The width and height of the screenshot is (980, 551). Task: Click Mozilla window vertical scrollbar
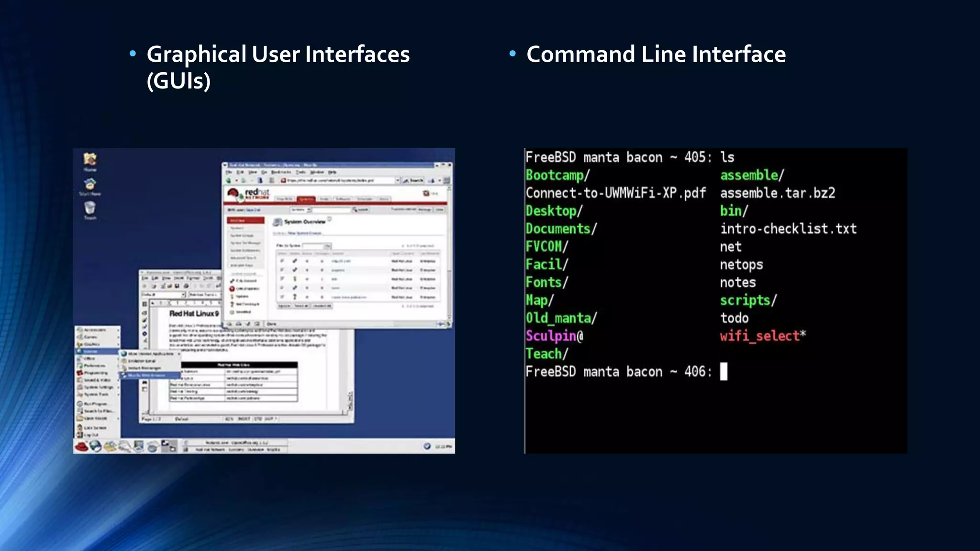[449, 253]
